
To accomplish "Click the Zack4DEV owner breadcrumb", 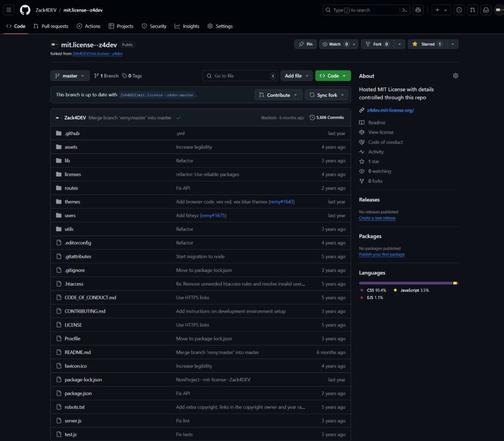I will click(x=46, y=10).
